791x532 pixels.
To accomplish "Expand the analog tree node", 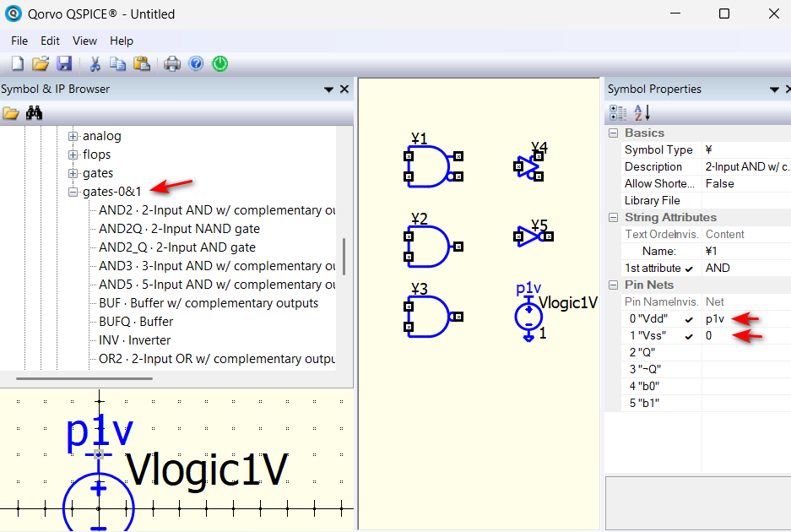I will coord(73,136).
